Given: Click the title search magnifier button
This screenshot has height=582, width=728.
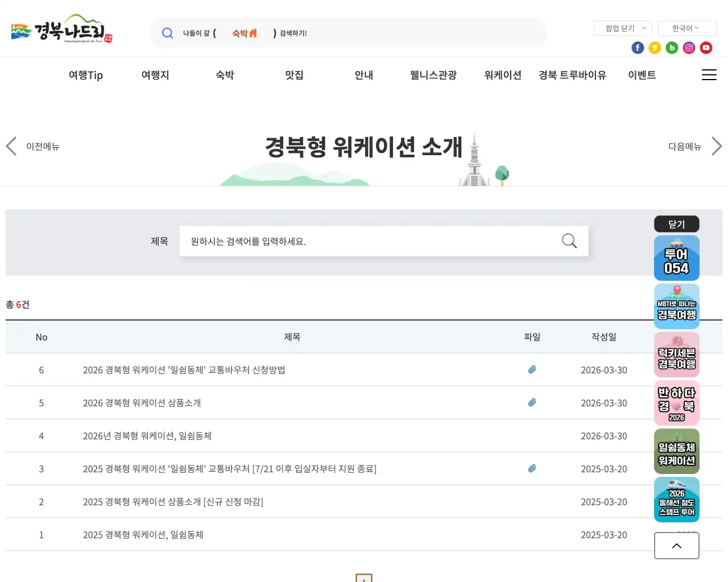Looking at the screenshot, I should (569, 241).
